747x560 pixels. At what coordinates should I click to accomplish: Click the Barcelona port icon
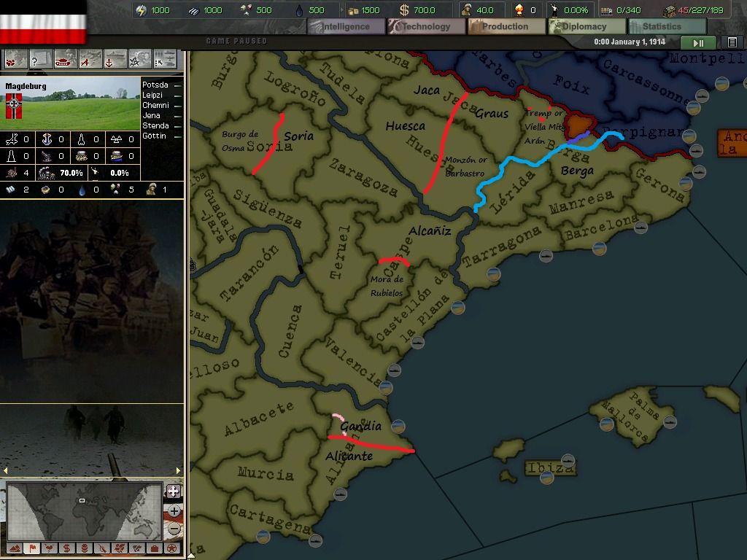[x=640, y=227]
